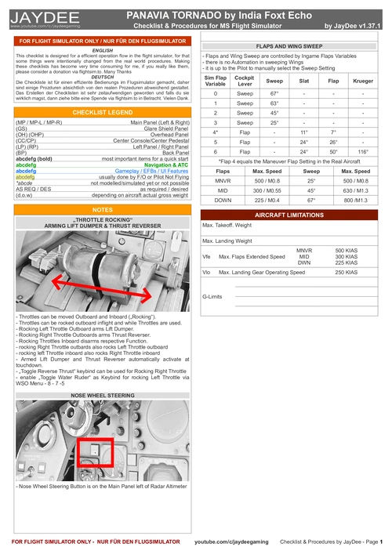Select the Nose Wheel Steering cockpit photo

(103, 440)
